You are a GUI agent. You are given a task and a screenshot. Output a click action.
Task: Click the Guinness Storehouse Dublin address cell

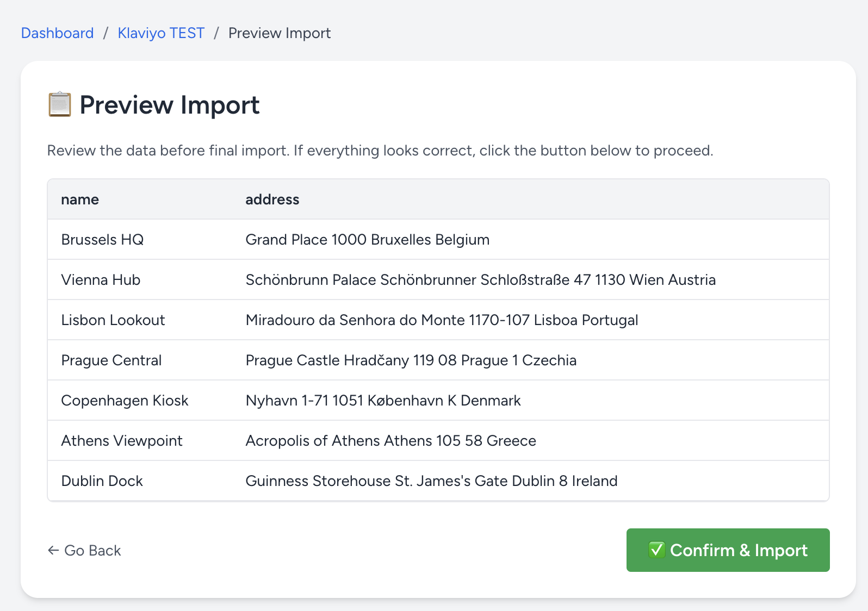431,481
